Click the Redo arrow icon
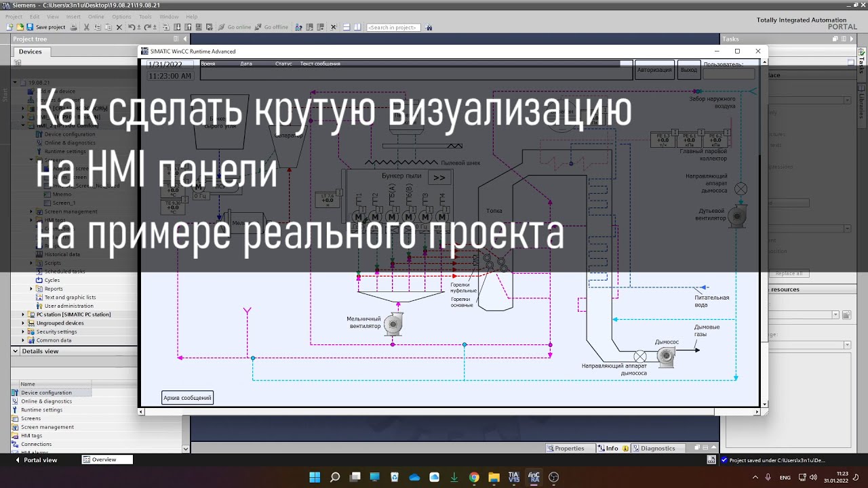868x488 pixels. (x=148, y=27)
